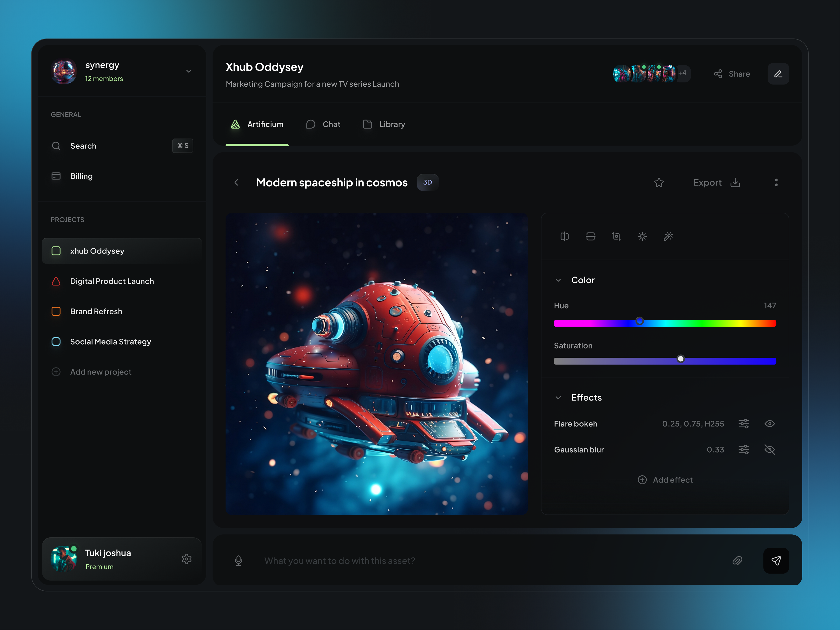
Task: Click the flip horizontal compare icon
Action: 564,237
